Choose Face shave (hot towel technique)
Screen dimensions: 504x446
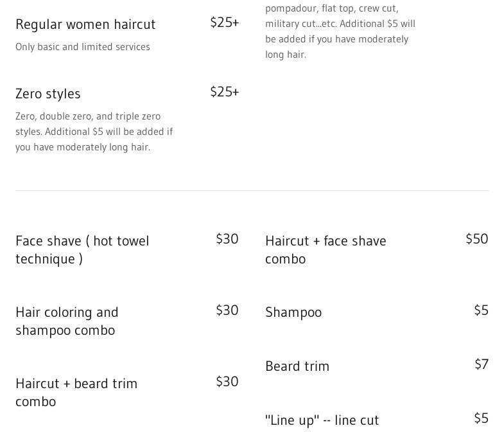82,249
